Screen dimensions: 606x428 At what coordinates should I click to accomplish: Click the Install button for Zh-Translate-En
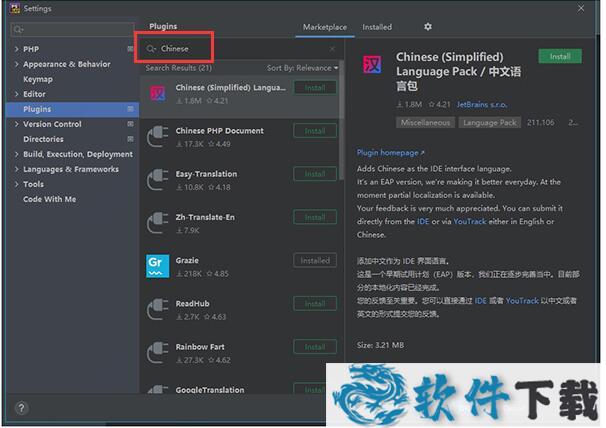click(x=315, y=217)
